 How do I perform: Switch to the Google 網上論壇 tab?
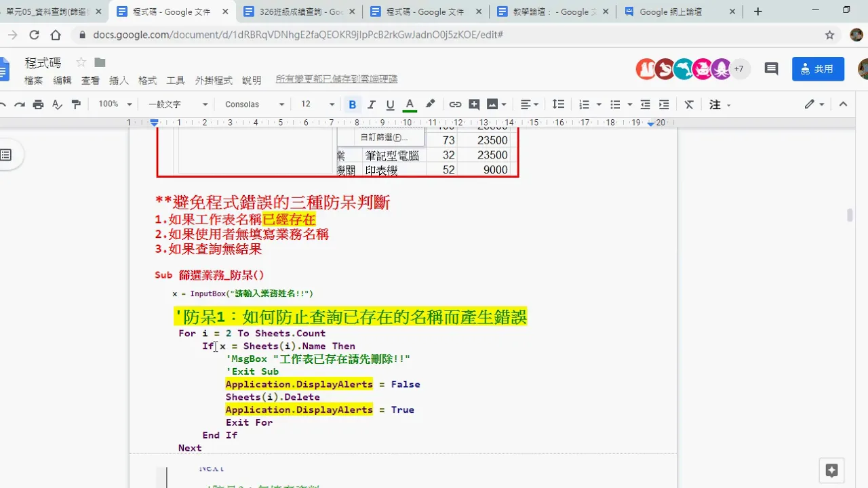click(679, 12)
